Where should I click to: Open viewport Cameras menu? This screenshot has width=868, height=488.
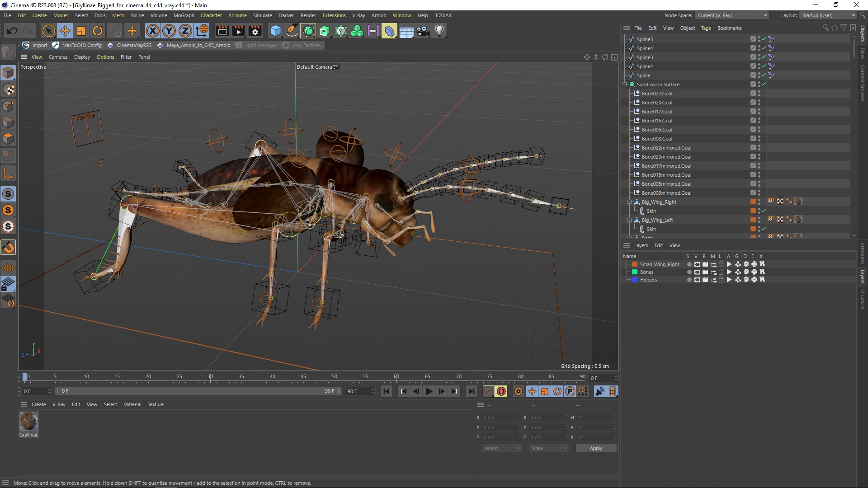click(x=58, y=57)
